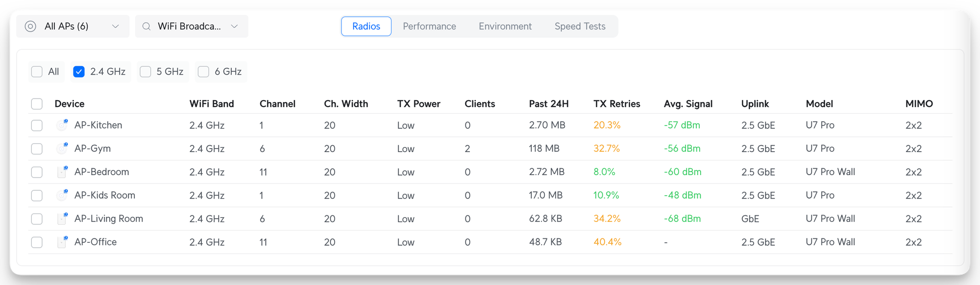Click the -68 dBm signal value

[x=682, y=218]
